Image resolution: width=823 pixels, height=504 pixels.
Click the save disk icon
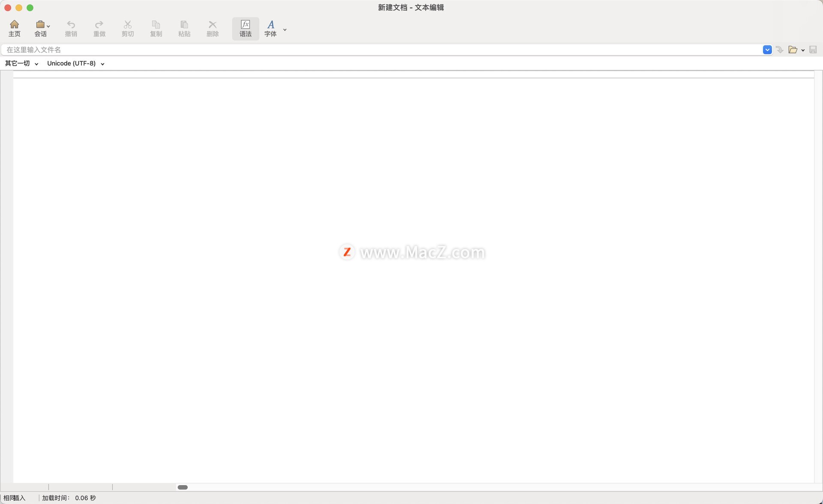click(x=813, y=50)
